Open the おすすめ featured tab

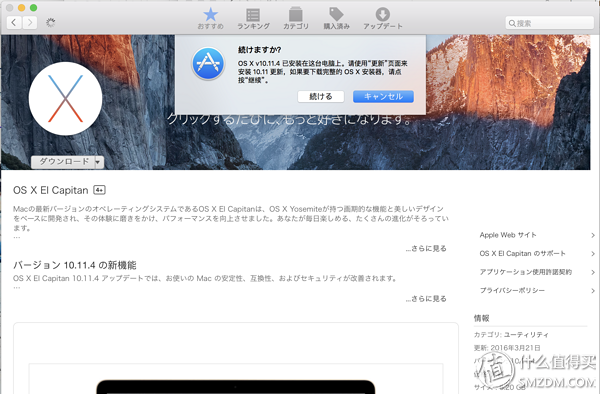point(210,19)
